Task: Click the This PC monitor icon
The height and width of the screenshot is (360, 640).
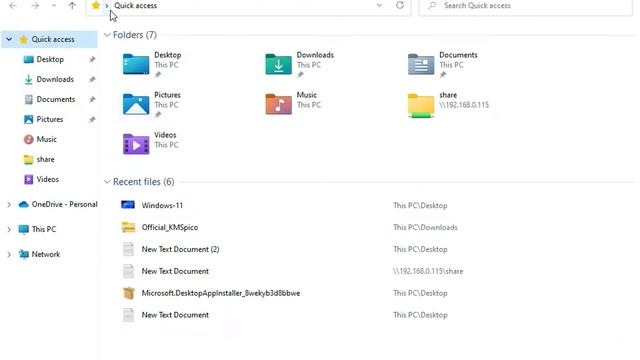Action: [24, 229]
